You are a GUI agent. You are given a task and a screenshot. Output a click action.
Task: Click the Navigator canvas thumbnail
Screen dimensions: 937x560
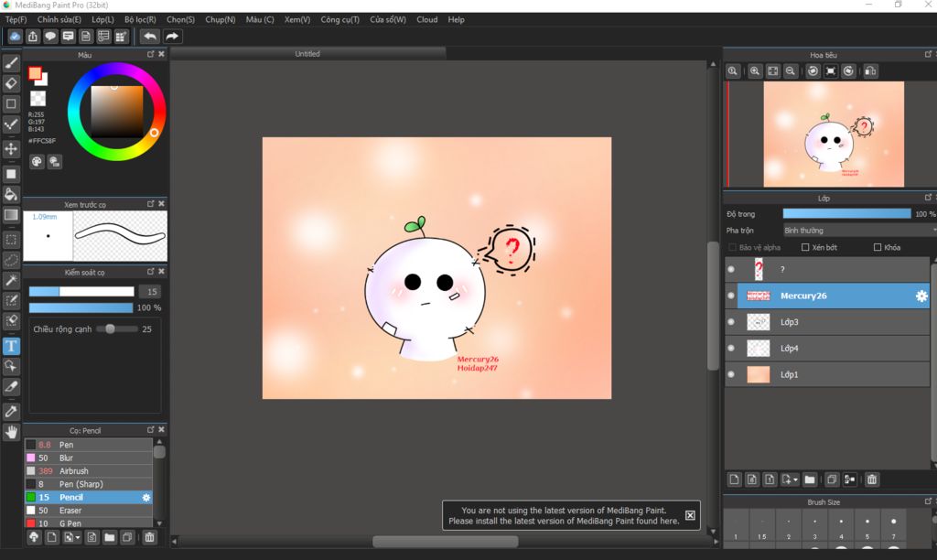(834, 134)
